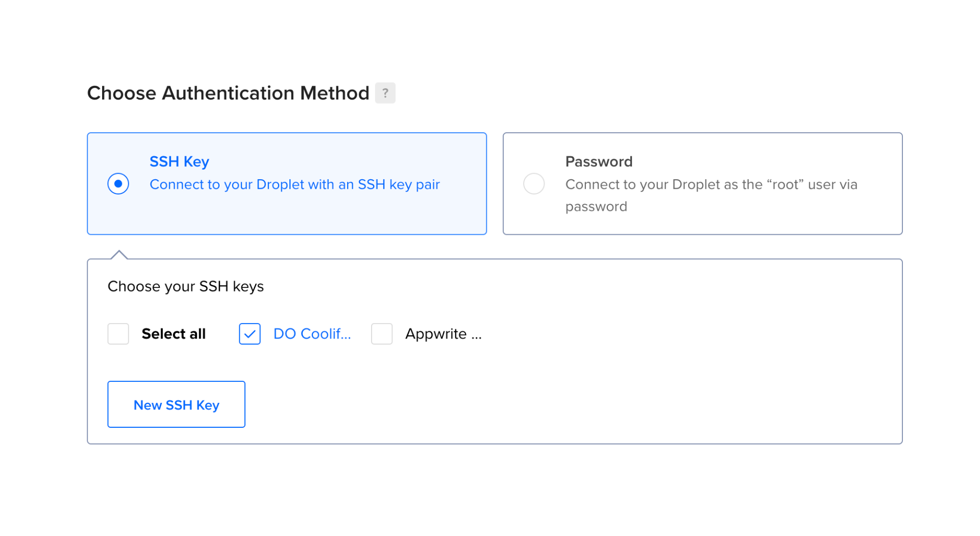Click the "Choose your SSH keys" label
This screenshot has height=536, width=980.
tap(186, 286)
